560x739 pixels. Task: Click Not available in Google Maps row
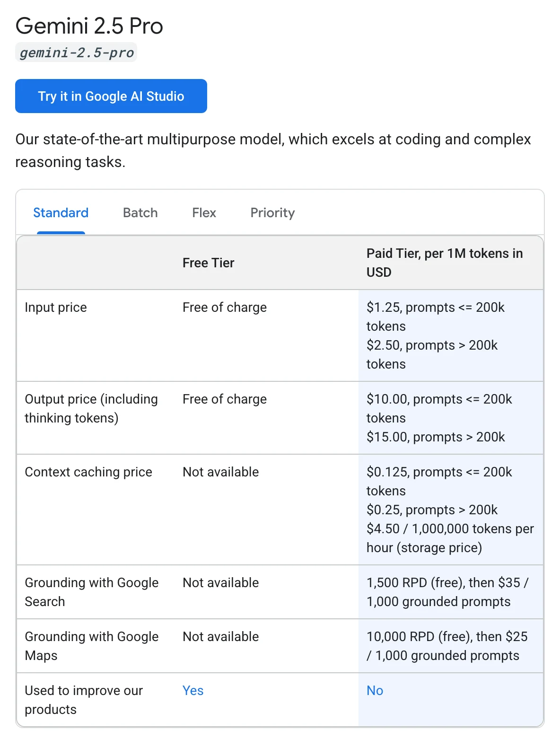[221, 637]
